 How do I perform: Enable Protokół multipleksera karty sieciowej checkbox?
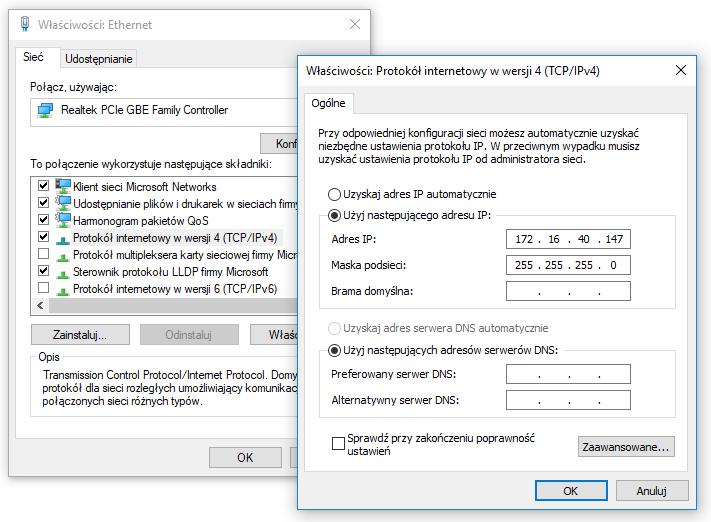(x=44, y=254)
